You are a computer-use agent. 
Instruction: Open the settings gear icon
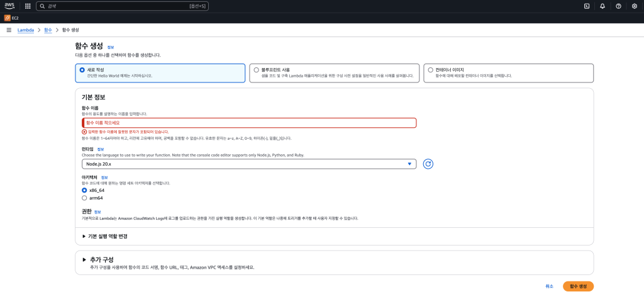click(x=634, y=6)
